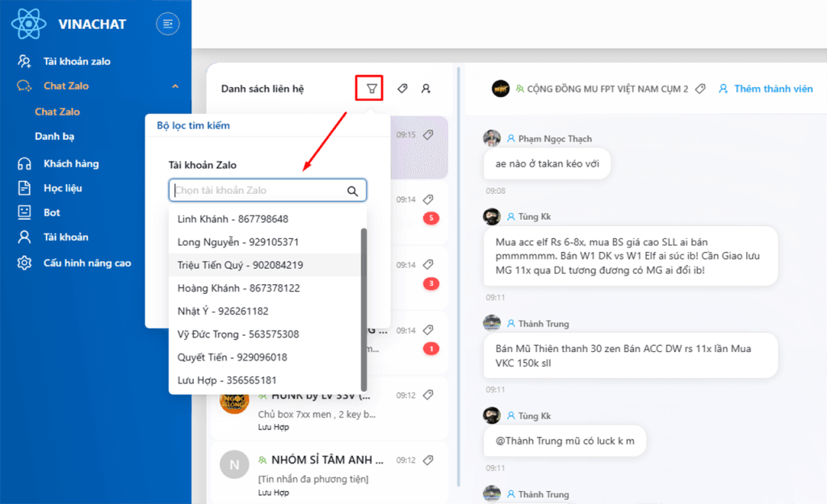The height and width of the screenshot is (504, 827).
Task: Select Linh Khánh - 867798648 option
Action: tap(233, 219)
